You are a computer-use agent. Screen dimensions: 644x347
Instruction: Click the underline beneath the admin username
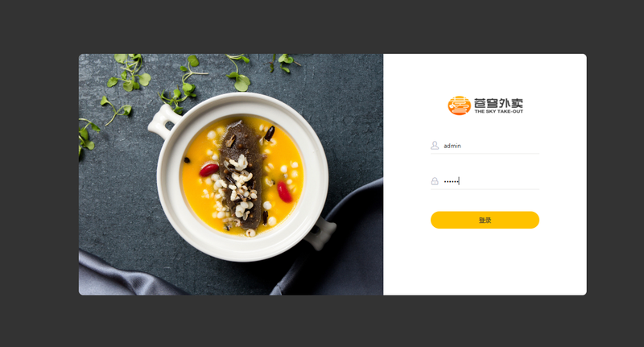click(485, 154)
